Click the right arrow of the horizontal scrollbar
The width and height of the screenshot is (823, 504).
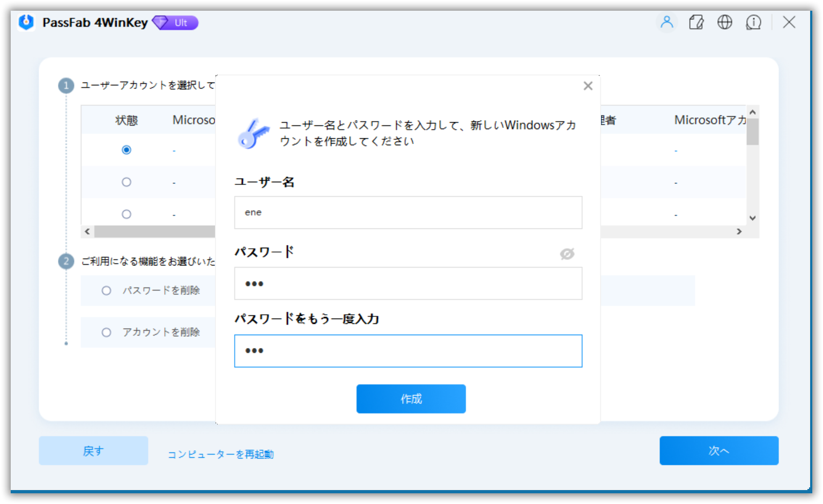739,232
